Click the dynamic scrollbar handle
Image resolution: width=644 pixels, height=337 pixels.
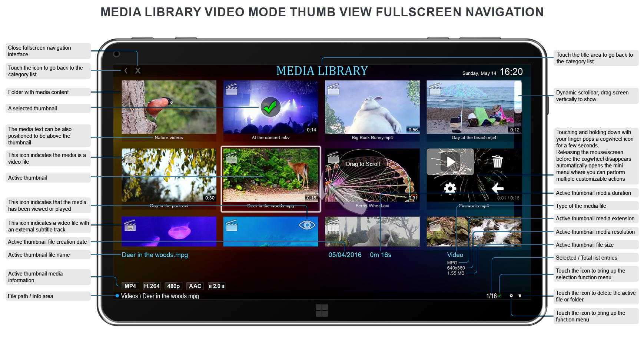pos(518,97)
